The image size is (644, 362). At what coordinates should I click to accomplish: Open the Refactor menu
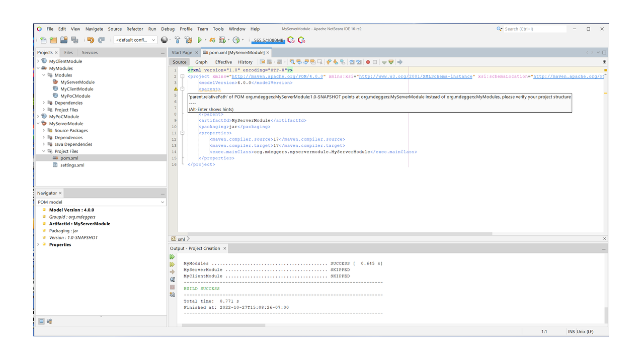click(135, 29)
